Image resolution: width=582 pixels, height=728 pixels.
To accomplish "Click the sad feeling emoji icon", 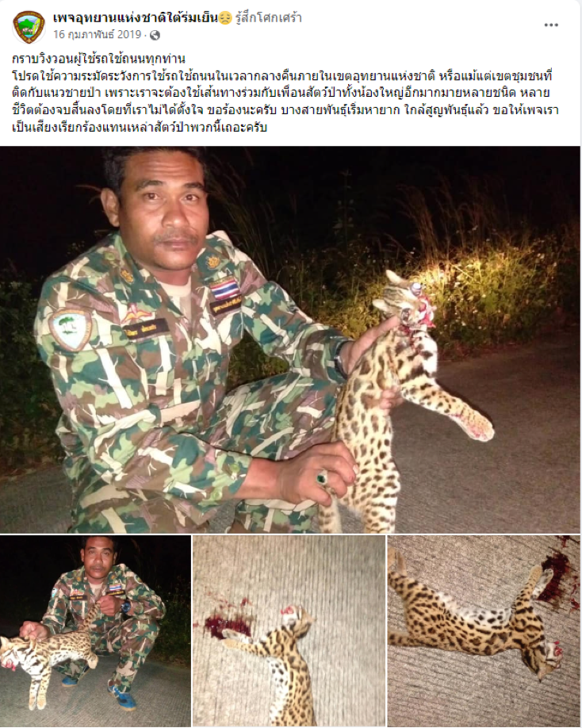I will tap(225, 18).
